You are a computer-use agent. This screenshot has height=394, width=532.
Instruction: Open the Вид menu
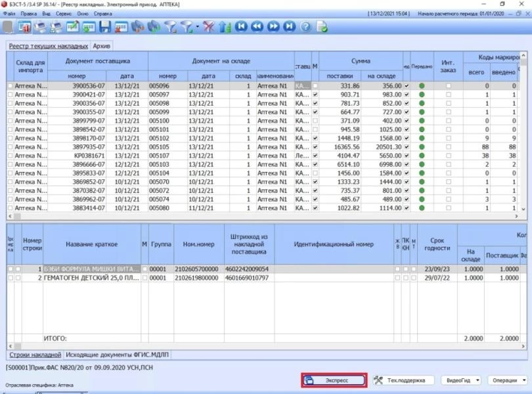46,14
